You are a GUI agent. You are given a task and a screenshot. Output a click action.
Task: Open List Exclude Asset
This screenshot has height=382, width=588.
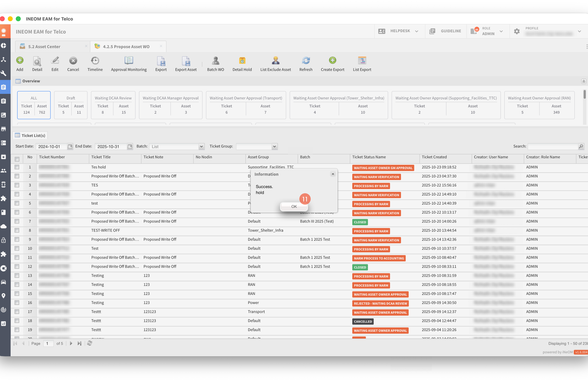[275, 61]
